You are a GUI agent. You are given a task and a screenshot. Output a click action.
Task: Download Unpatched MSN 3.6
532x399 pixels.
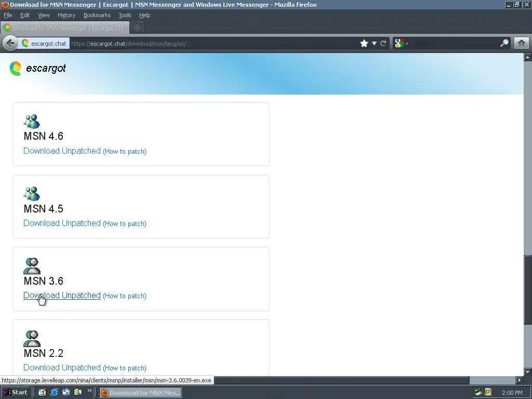62,296
